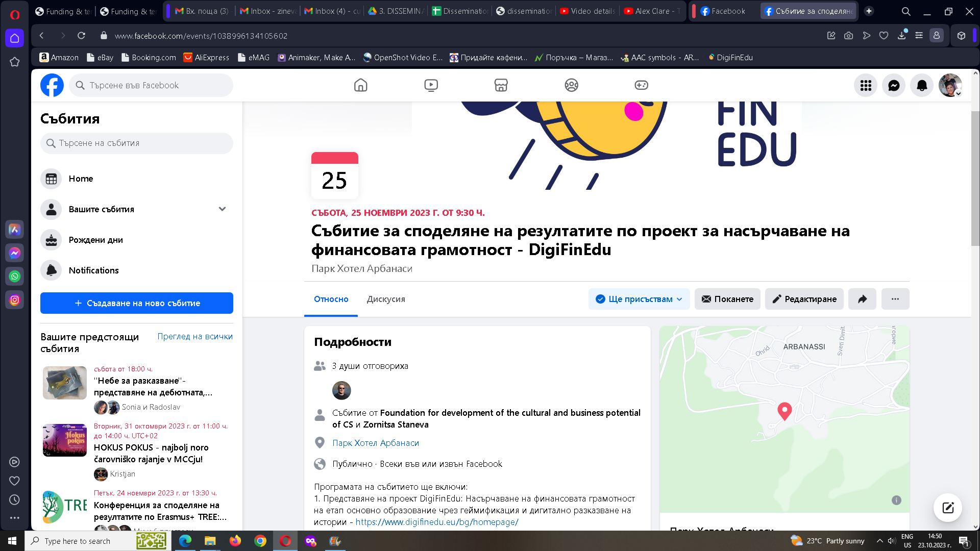Open Opera sidebar Instagram icon

pos(15,299)
